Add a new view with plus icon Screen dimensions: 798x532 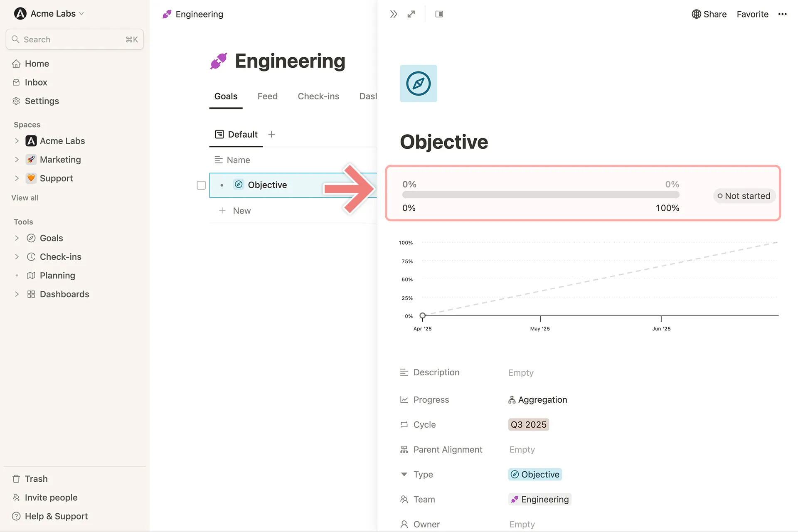pyautogui.click(x=271, y=134)
